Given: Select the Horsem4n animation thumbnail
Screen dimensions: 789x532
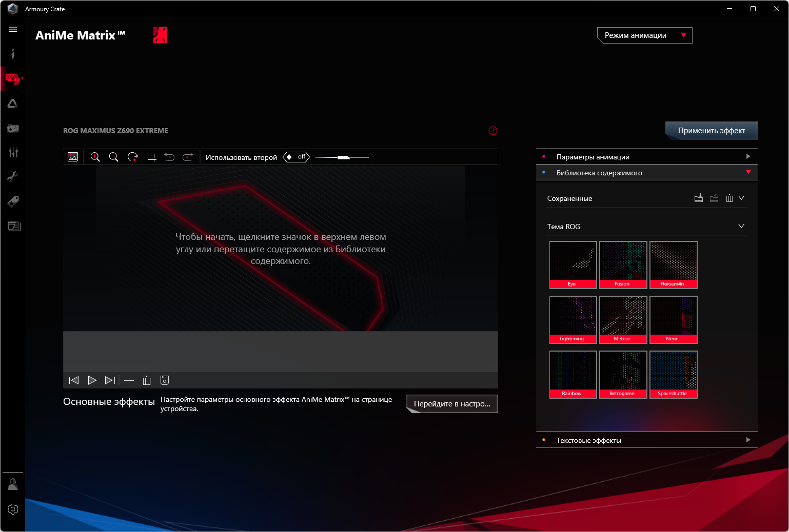Looking at the screenshot, I should (x=674, y=265).
